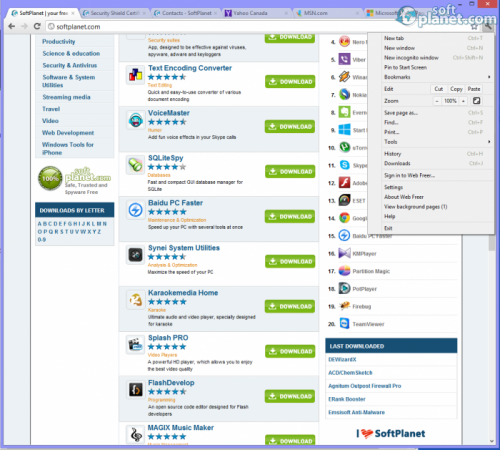
Task: Download Text Encoding Converter
Action: [290, 82]
